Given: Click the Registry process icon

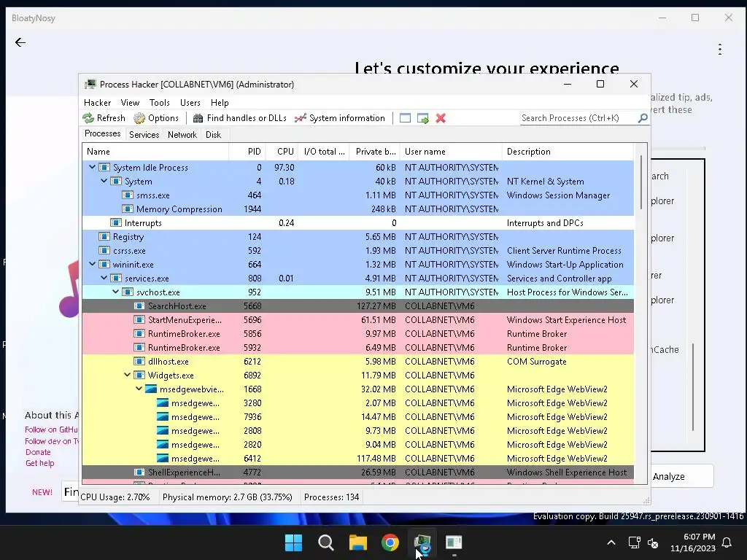Looking at the screenshot, I should [104, 237].
